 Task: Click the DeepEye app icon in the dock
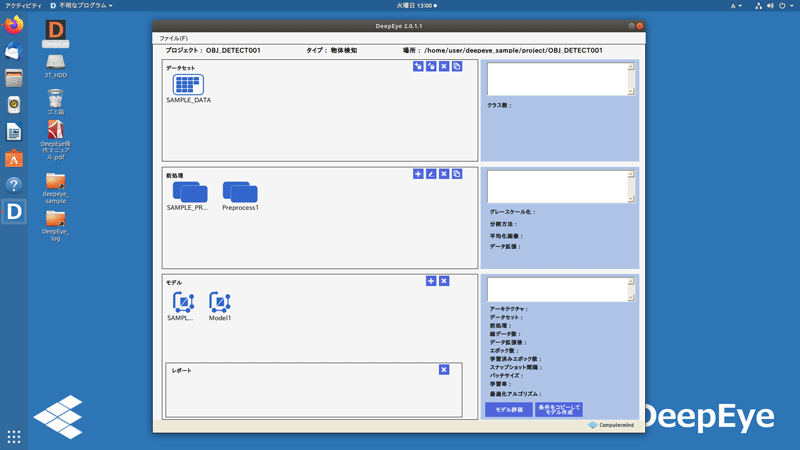pyautogui.click(x=14, y=212)
